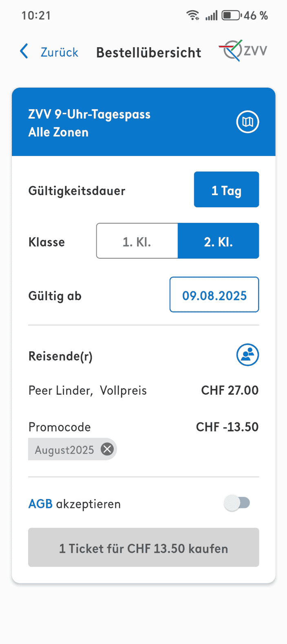Tap the August2025 promo code chip

coord(64,450)
